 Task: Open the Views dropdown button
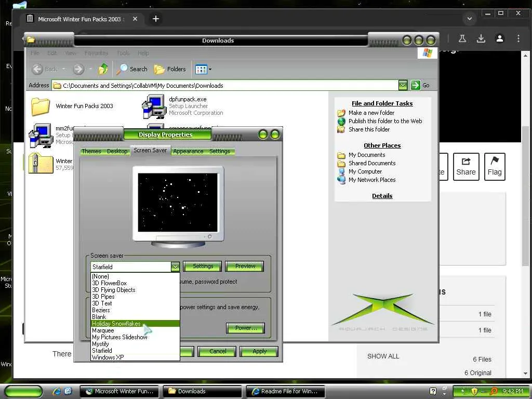tap(203, 70)
